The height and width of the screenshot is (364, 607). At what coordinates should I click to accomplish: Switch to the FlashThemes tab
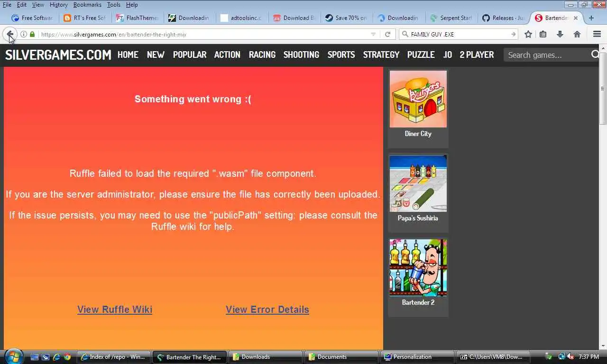tap(137, 18)
